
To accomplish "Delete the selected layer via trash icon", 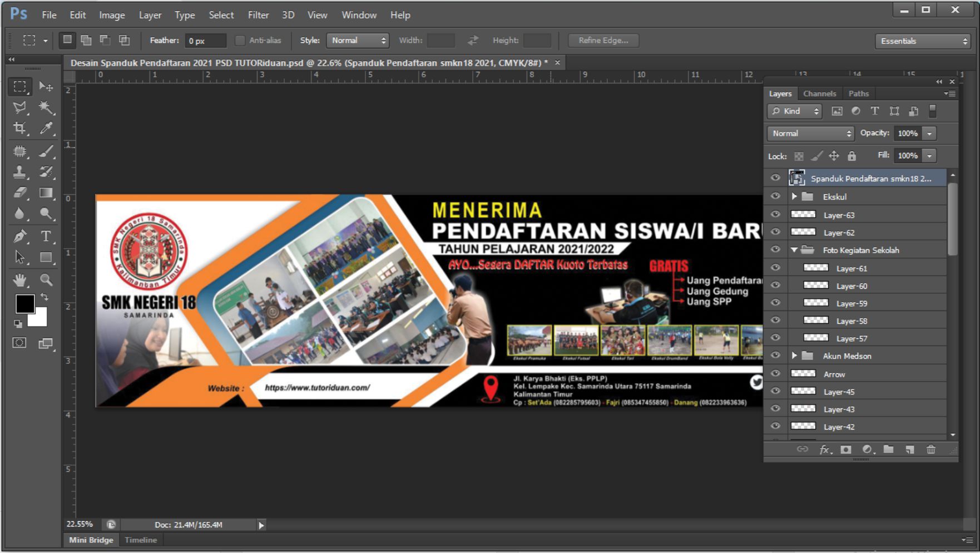I will tap(932, 450).
